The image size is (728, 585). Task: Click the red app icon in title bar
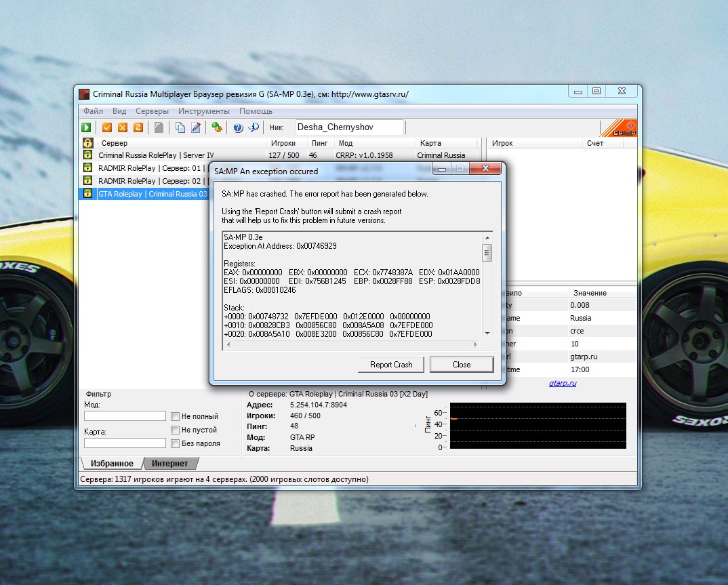(x=84, y=94)
